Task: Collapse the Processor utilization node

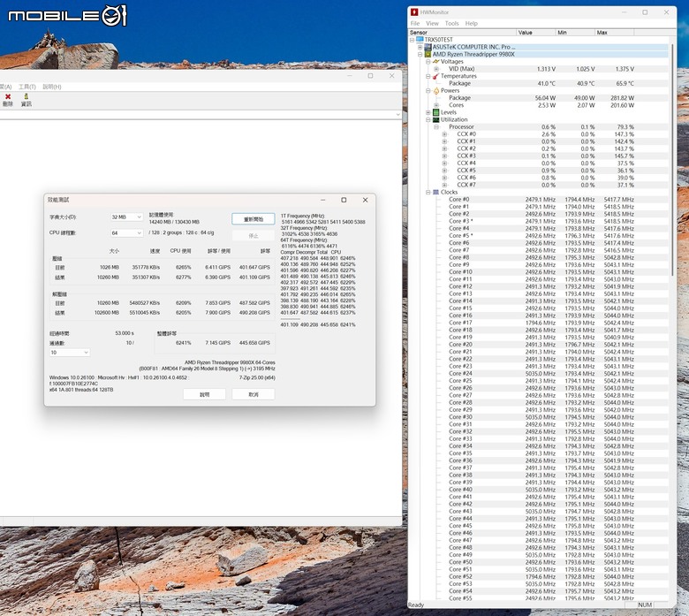Action: pos(436,127)
